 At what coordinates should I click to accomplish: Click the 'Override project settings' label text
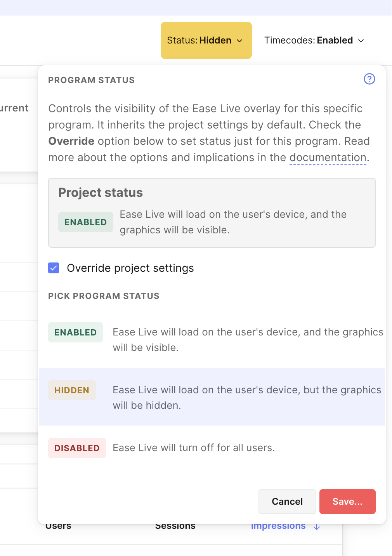point(130,268)
